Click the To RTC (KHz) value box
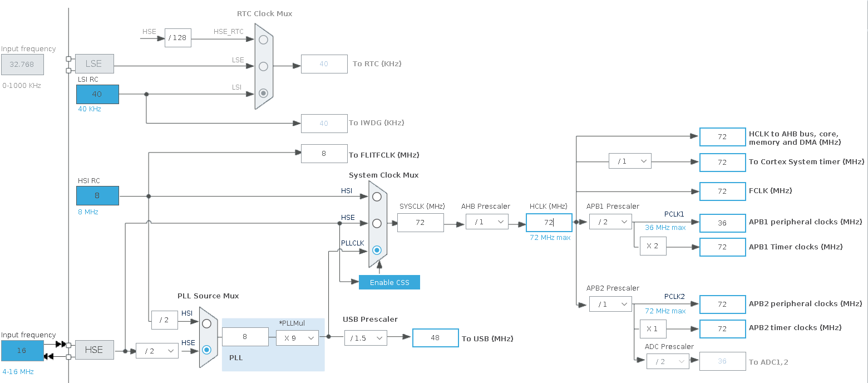The height and width of the screenshot is (383, 868). point(324,64)
